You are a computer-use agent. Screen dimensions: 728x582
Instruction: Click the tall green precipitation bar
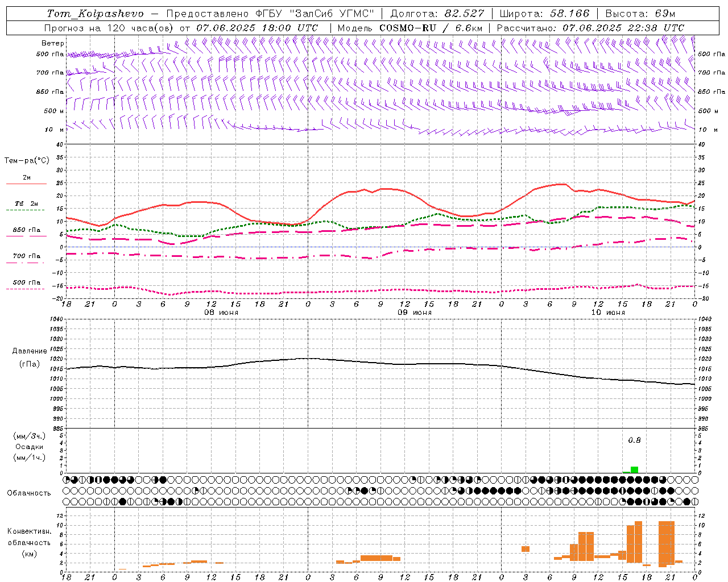click(x=634, y=469)
